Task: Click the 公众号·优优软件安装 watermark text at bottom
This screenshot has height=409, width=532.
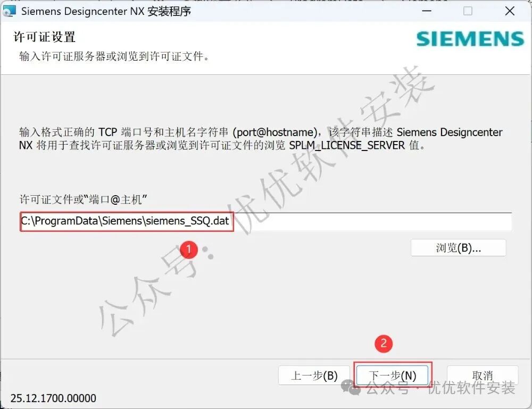Action: 440,388
